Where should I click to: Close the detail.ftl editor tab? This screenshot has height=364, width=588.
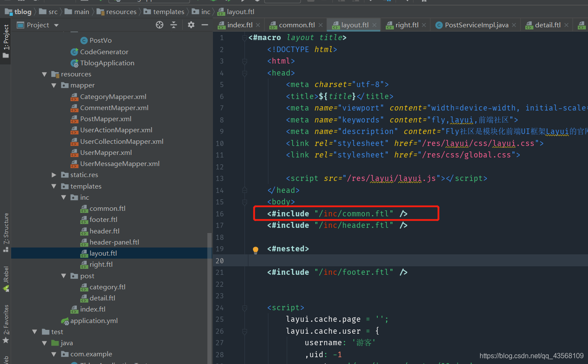coord(566,25)
